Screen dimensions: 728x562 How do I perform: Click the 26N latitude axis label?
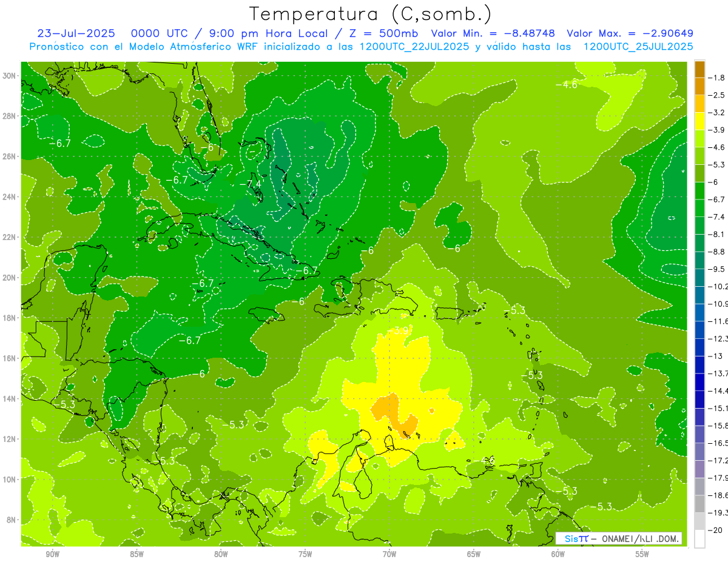coord(10,156)
